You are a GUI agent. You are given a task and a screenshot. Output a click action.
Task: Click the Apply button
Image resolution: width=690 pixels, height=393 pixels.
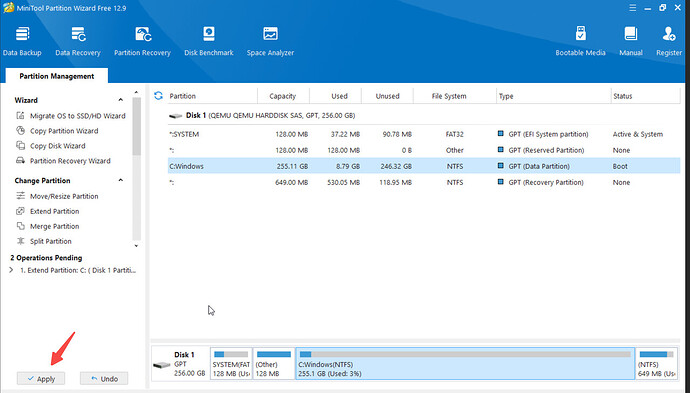pos(41,378)
